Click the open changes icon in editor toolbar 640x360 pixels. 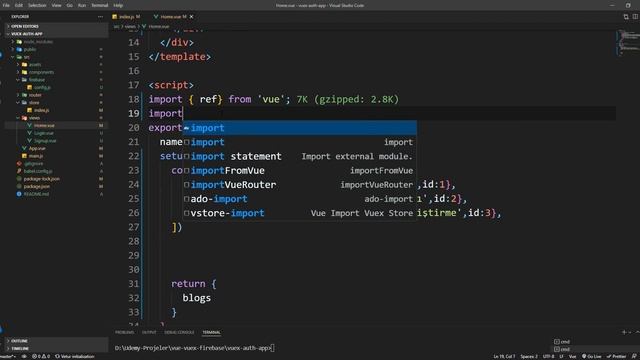[626, 17]
